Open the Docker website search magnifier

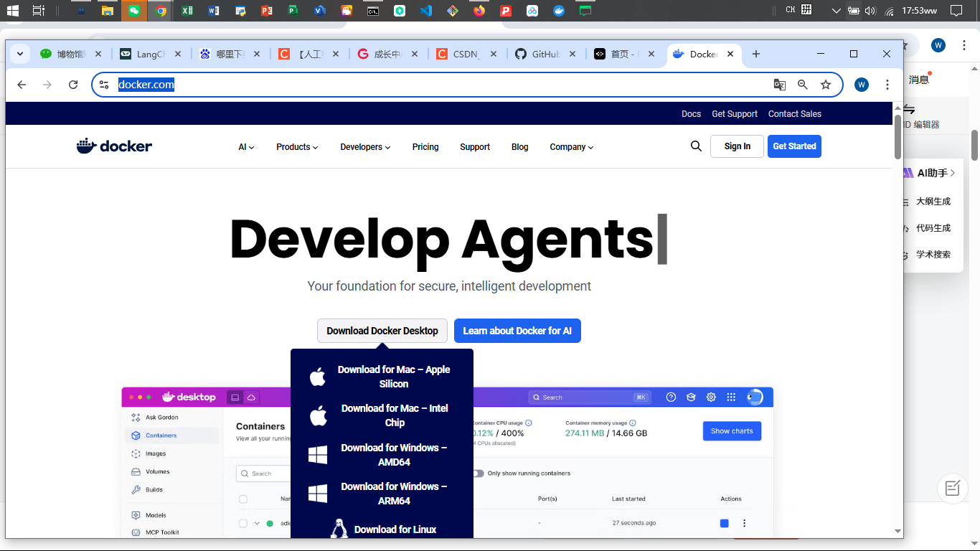pos(696,146)
